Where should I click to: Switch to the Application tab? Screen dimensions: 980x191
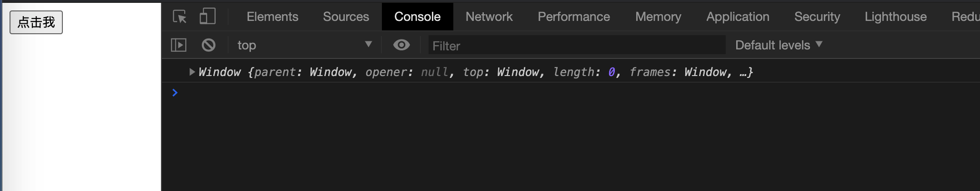coord(738,17)
